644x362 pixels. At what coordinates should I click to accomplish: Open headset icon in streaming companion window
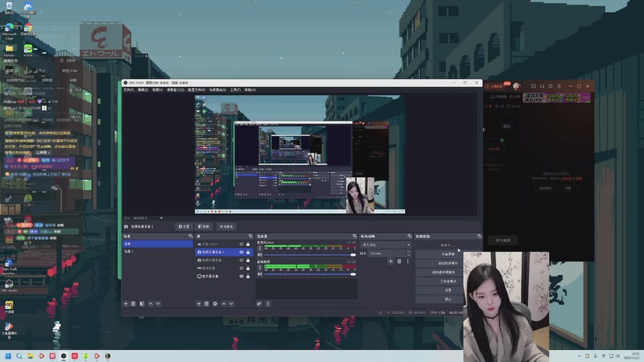[542, 86]
